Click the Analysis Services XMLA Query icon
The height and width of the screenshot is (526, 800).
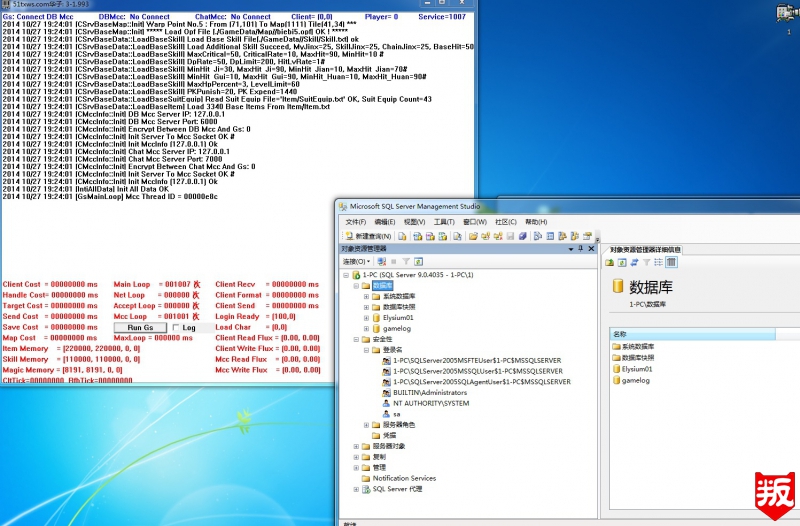tap(443, 236)
